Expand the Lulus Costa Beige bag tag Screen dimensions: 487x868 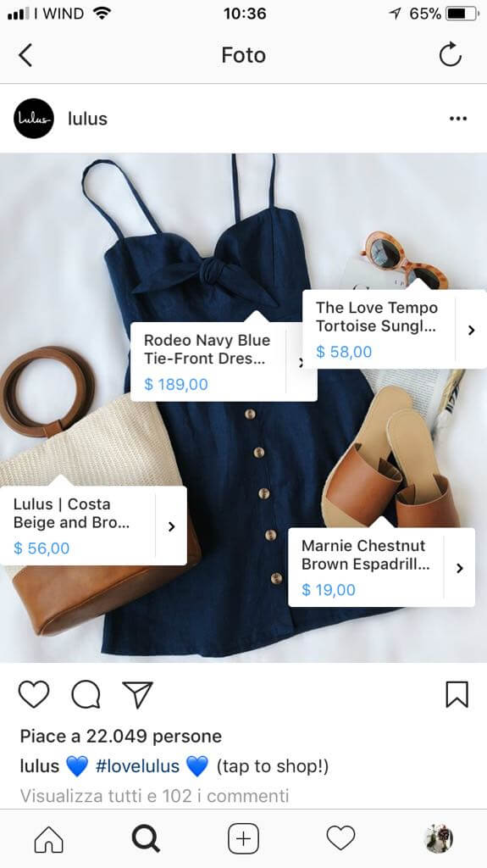click(x=93, y=526)
